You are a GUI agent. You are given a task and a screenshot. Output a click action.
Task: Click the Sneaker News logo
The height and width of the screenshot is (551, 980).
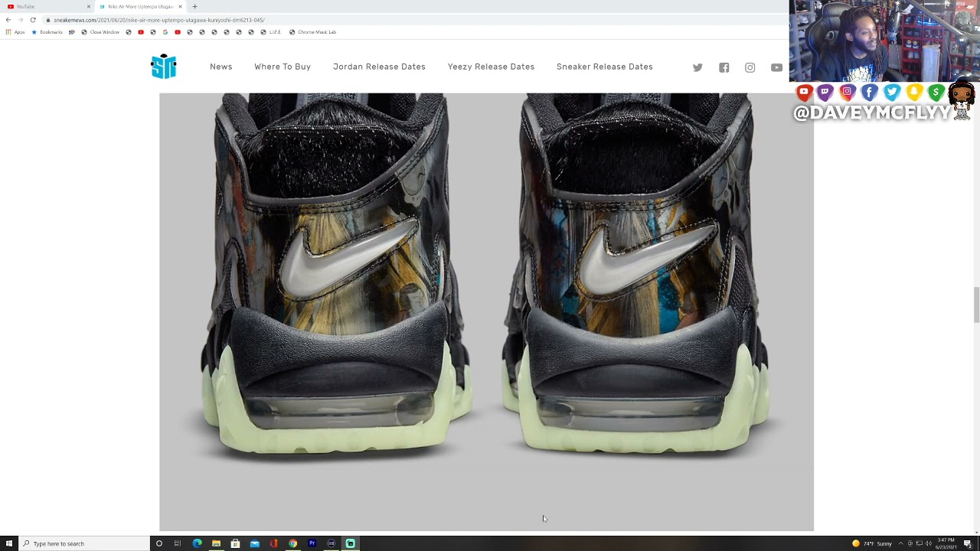click(164, 67)
